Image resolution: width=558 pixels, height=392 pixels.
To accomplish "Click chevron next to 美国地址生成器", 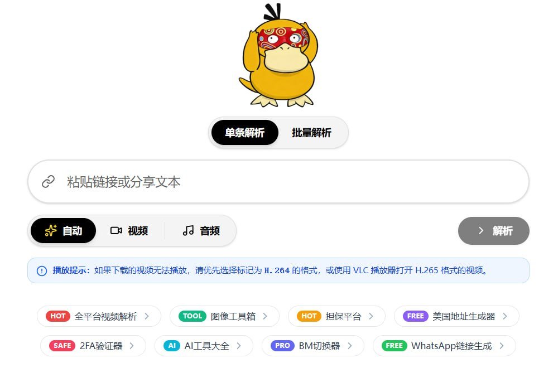I will coord(505,316).
